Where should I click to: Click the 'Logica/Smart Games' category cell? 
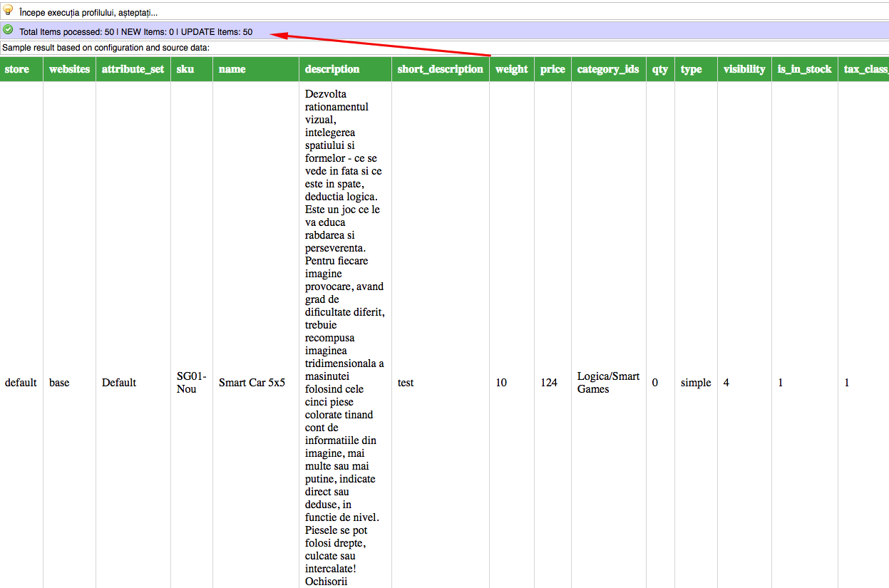[x=609, y=383]
